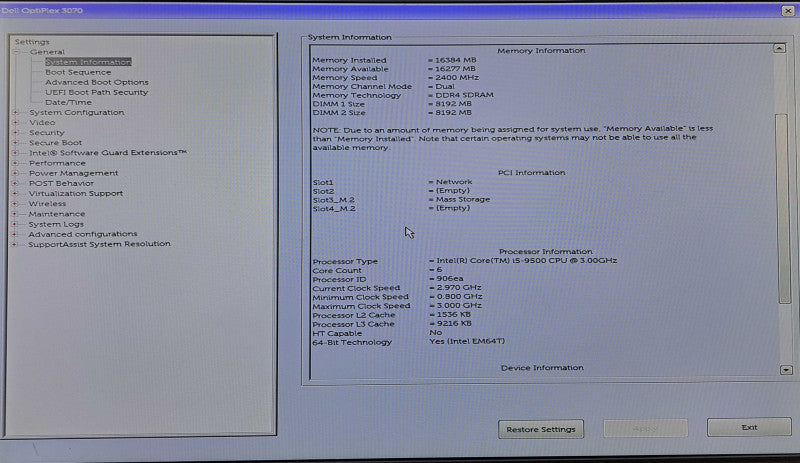Click the greyed-out Apply button
This screenshot has height=463, width=800.
[x=645, y=429]
